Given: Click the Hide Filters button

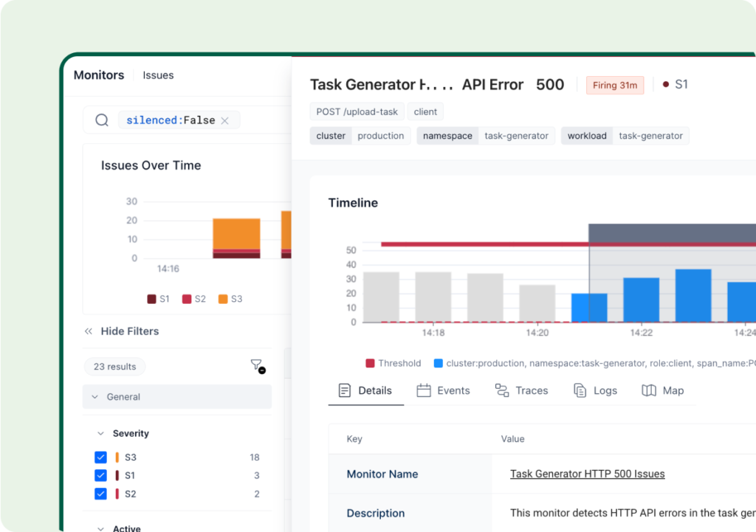Looking at the screenshot, I should [129, 331].
